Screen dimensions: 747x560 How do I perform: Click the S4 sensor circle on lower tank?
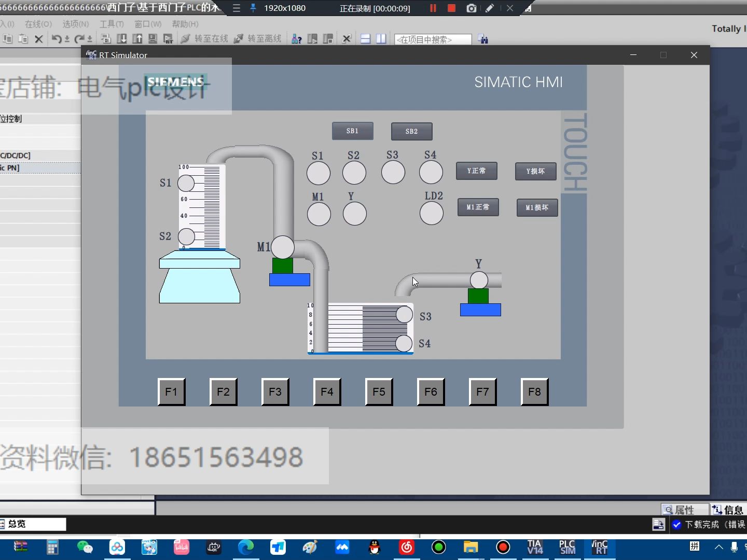pos(404,343)
